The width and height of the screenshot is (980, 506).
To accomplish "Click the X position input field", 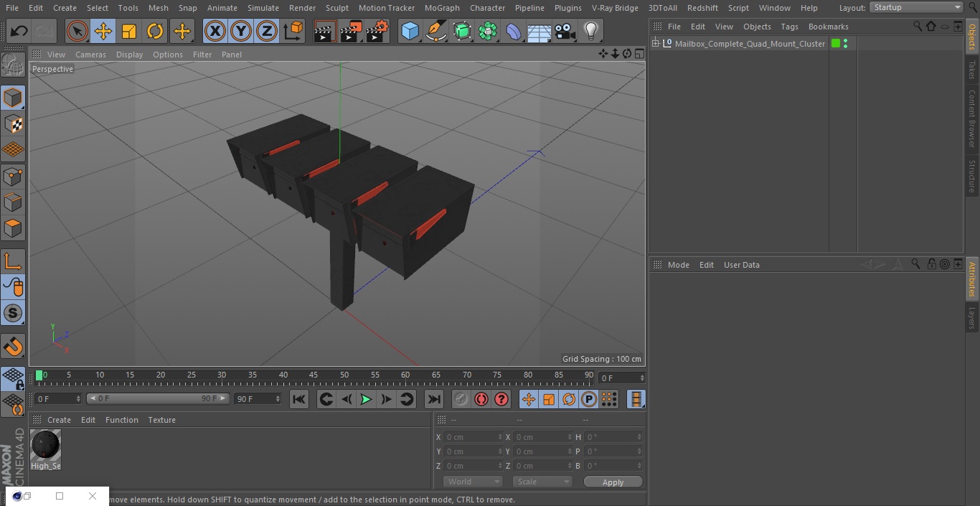I will (473, 437).
